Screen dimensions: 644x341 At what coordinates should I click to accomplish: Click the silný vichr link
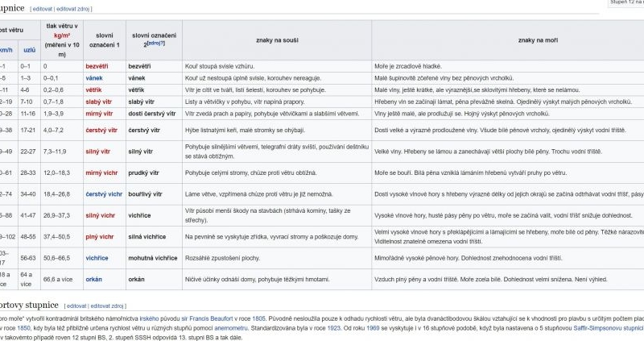coord(101,215)
